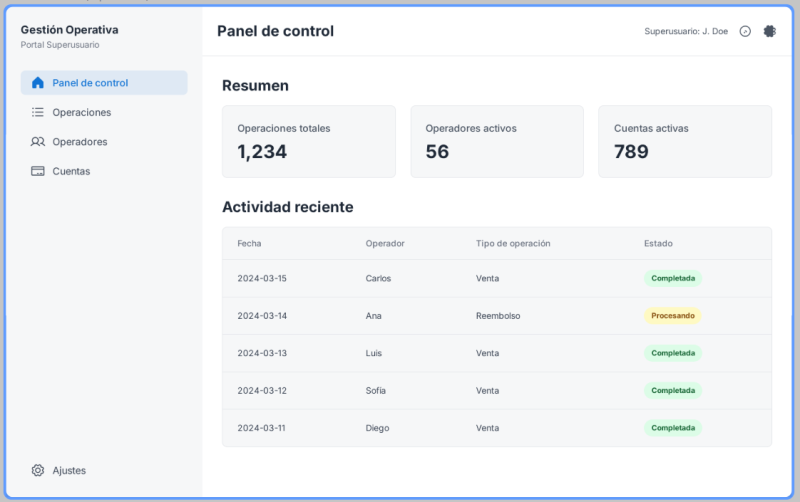This screenshot has height=502, width=800.
Task: Sort the table by Fecha column header
Action: 249,243
